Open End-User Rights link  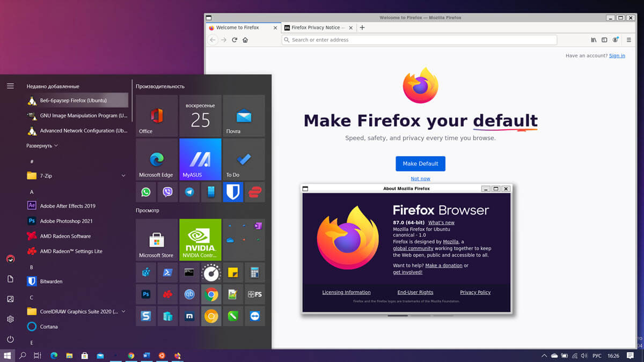click(x=415, y=292)
